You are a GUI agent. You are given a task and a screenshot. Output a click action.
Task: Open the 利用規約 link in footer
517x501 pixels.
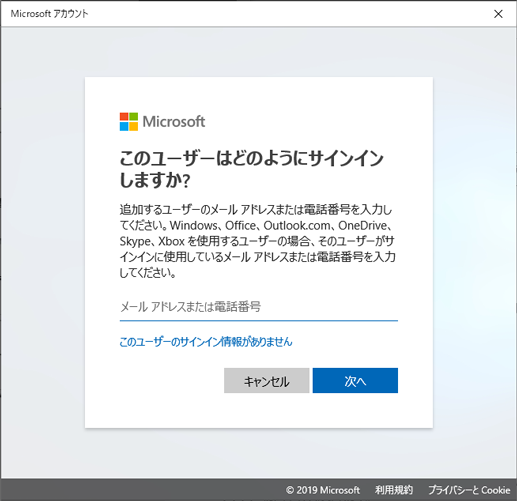[394, 490]
